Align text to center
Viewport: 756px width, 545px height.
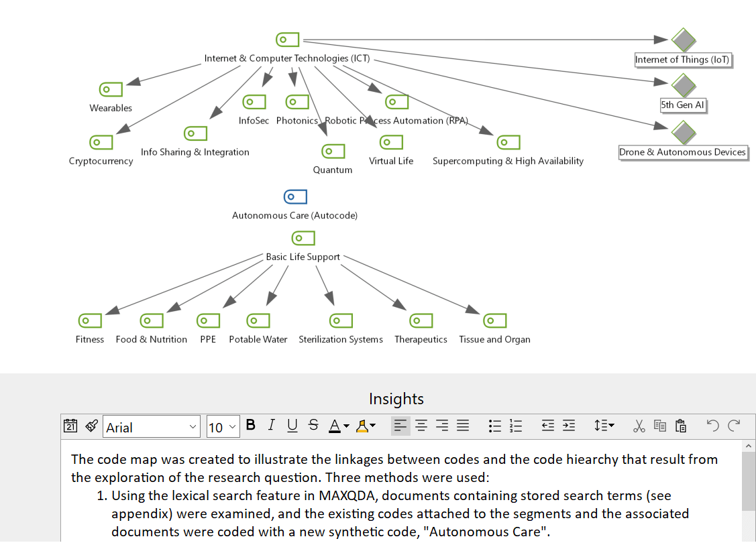(421, 426)
